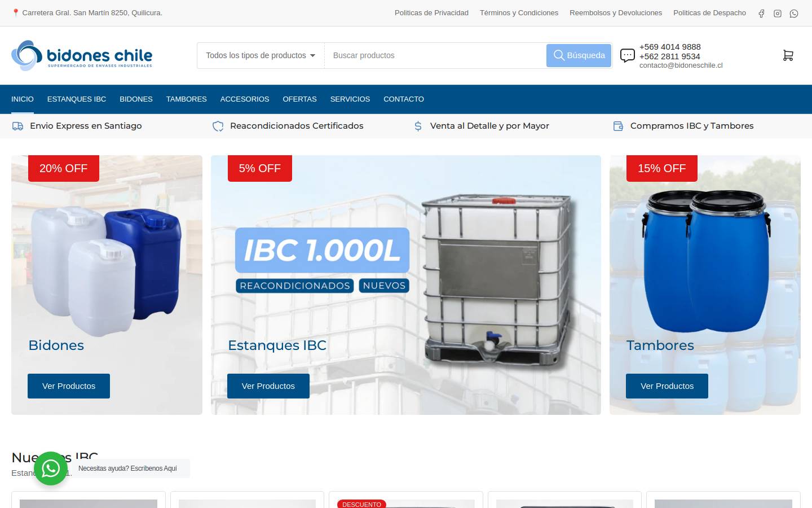Click the Facebook icon in top bar
Screen dimensions: 812x508
pyautogui.click(x=761, y=14)
